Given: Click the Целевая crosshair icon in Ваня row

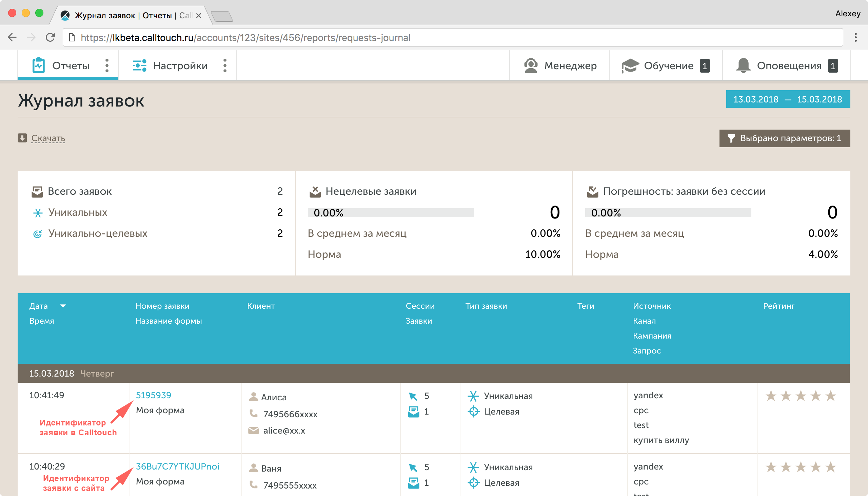Looking at the screenshot, I should 473,483.
